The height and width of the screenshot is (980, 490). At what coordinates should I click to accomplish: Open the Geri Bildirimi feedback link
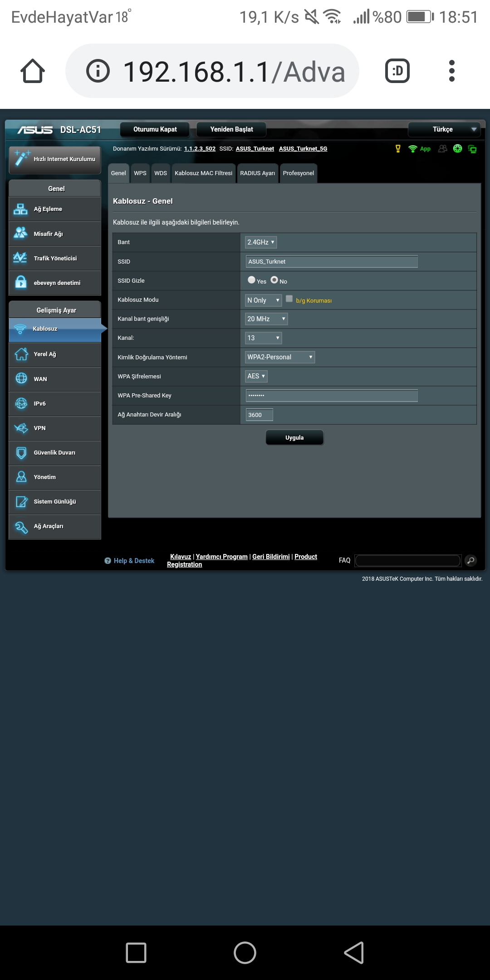[271, 557]
